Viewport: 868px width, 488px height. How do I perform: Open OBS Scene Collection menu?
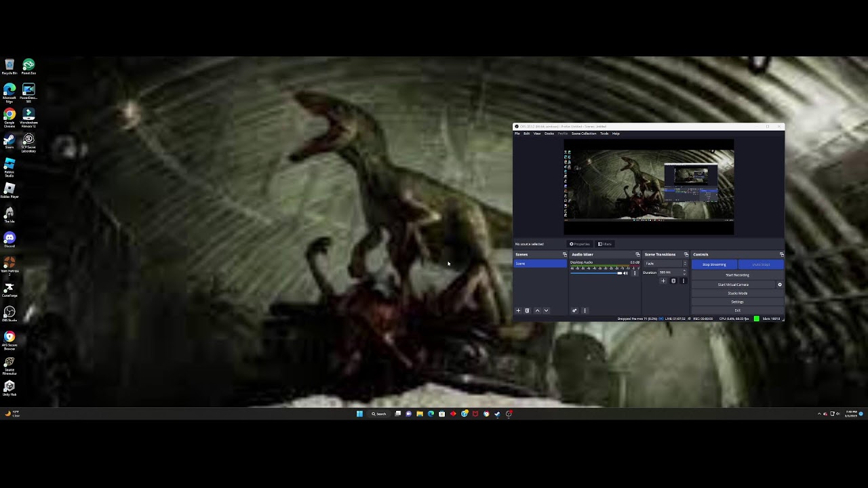click(x=584, y=134)
